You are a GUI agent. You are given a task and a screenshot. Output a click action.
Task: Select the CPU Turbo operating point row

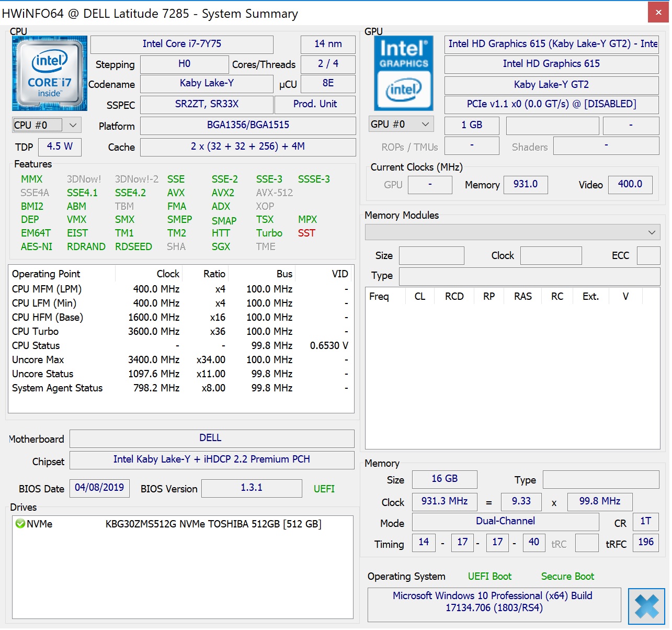[x=180, y=331]
